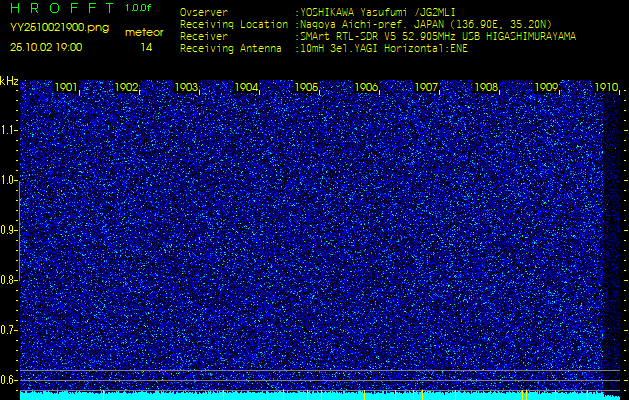Viewport: 629px width, 400px height.
Task: Click the Receiving Antenna label
Action: pos(231,49)
